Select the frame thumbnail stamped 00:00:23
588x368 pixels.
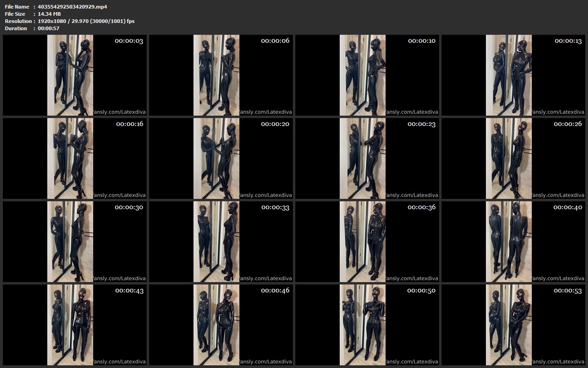point(367,158)
